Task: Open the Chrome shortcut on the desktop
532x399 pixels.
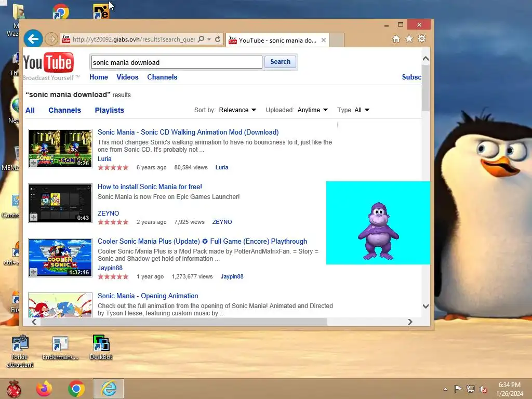Action: tap(61, 11)
